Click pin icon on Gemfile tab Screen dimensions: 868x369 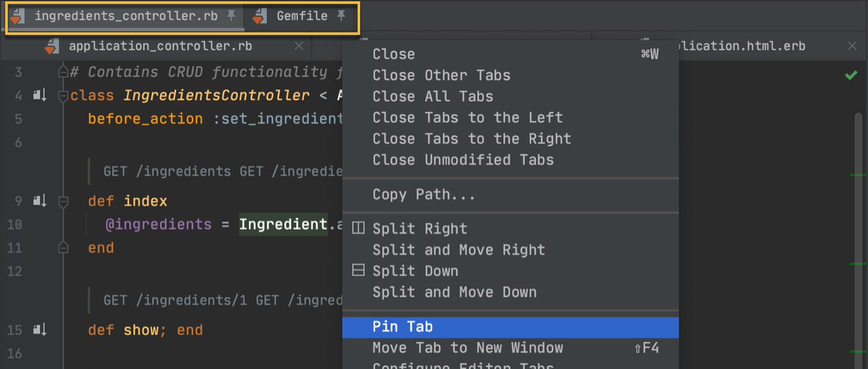coord(341,16)
